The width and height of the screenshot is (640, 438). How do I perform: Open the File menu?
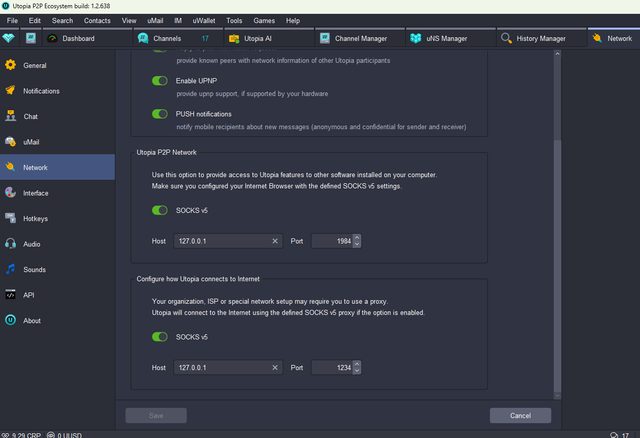(12, 20)
